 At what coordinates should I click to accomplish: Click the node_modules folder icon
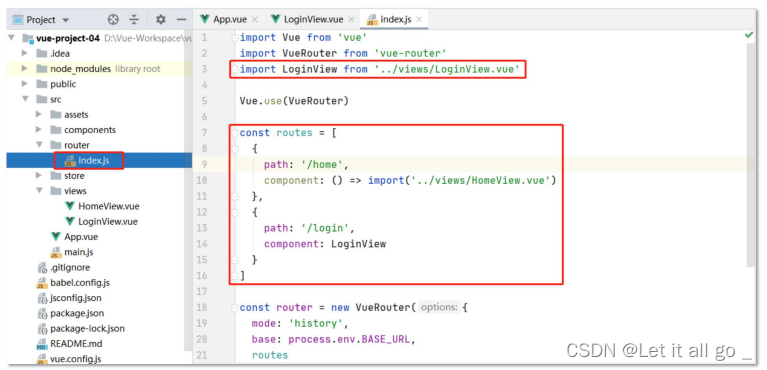pyautogui.click(x=42, y=69)
